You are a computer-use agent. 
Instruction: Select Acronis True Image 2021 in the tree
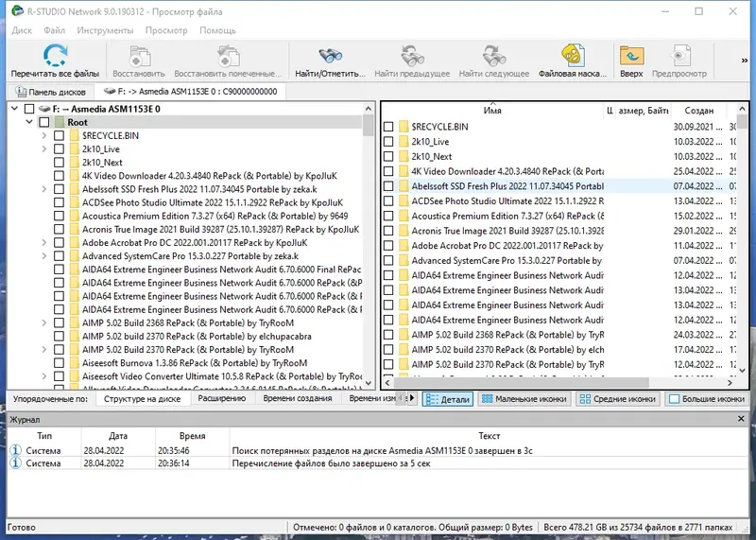tap(220, 229)
